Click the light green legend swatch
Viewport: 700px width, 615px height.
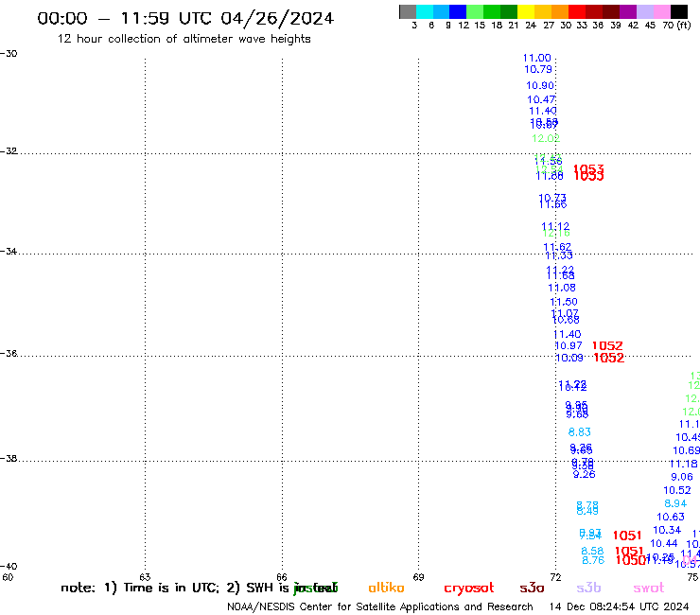point(475,11)
